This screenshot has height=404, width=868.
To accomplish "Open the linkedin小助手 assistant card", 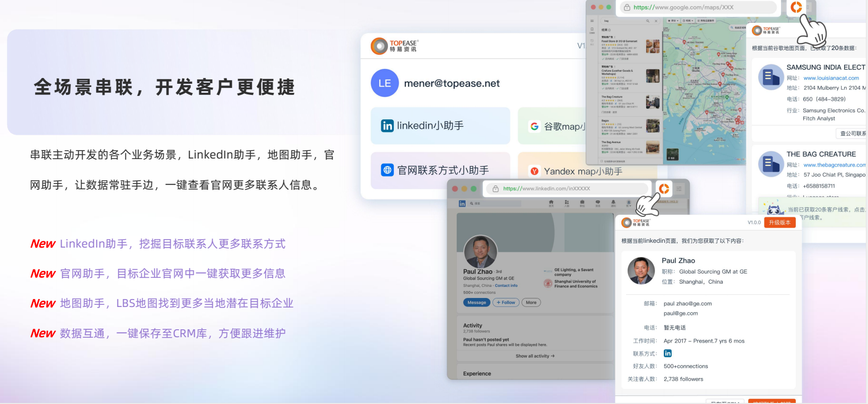I will click(440, 126).
